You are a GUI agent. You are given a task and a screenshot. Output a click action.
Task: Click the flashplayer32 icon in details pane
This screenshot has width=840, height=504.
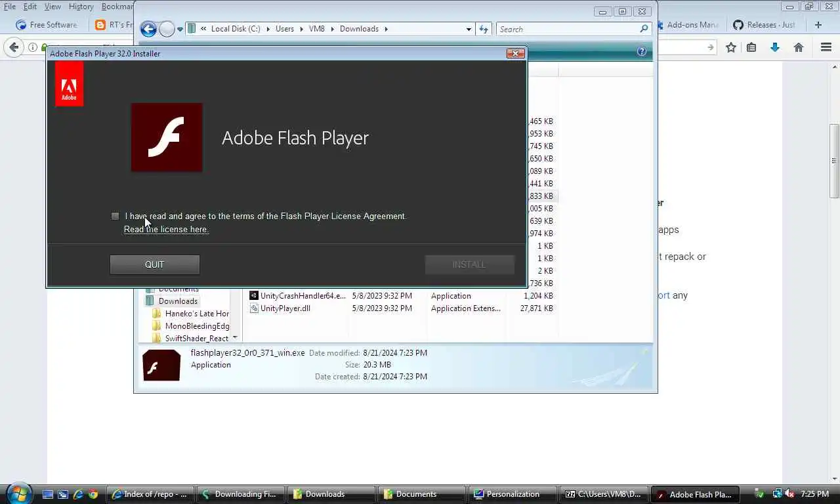click(x=161, y=365)
